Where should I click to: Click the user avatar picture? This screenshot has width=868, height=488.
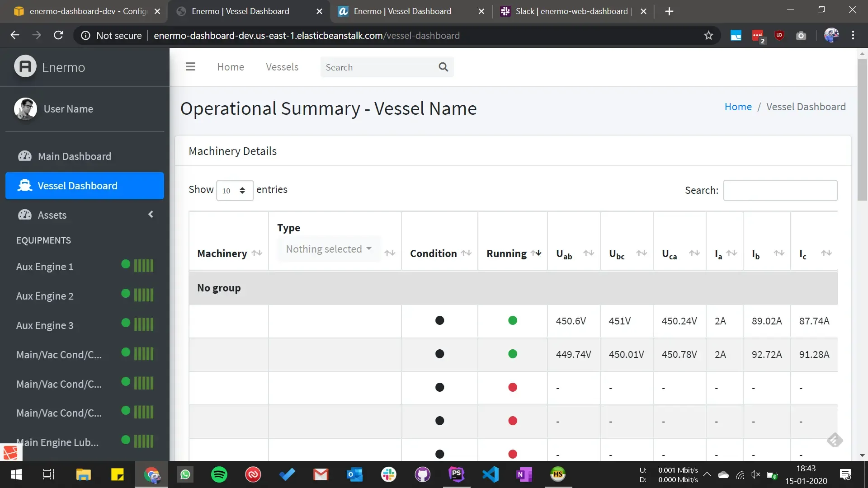click(x=25, y=109)
